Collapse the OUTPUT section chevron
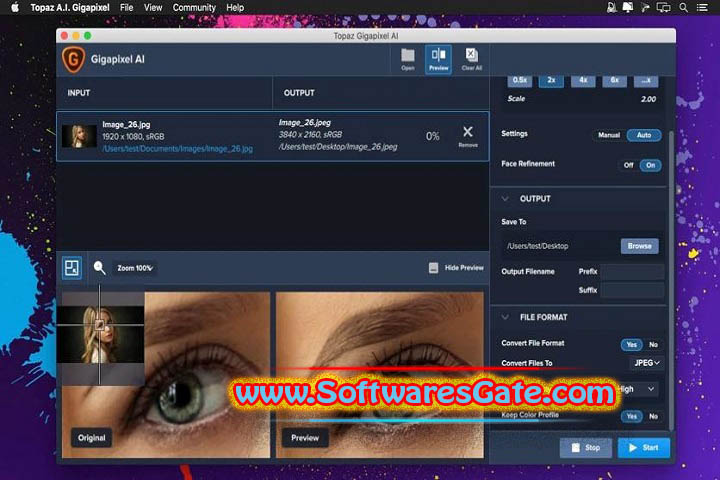Viewport: 720px width, 480px height. point(505,199)
